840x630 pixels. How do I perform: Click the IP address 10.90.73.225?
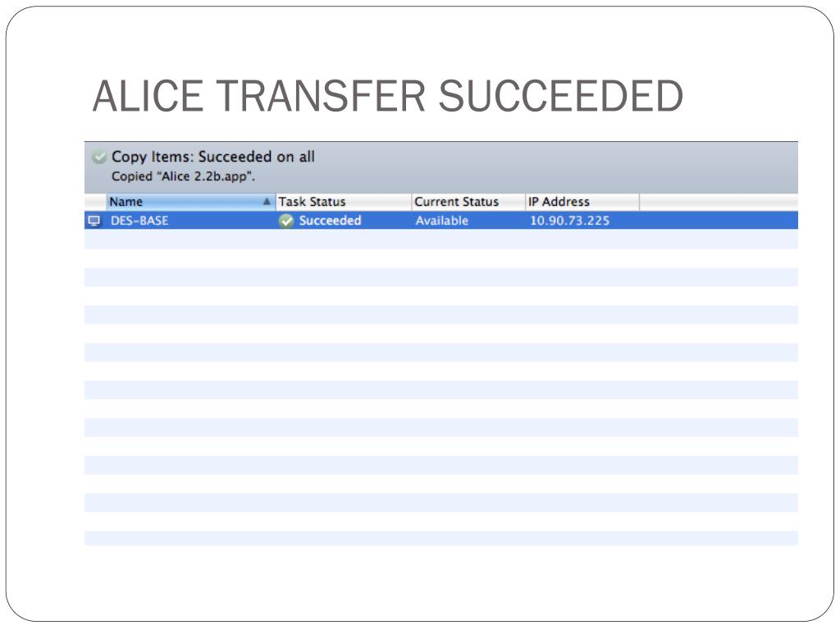click(x=569, y=221)
